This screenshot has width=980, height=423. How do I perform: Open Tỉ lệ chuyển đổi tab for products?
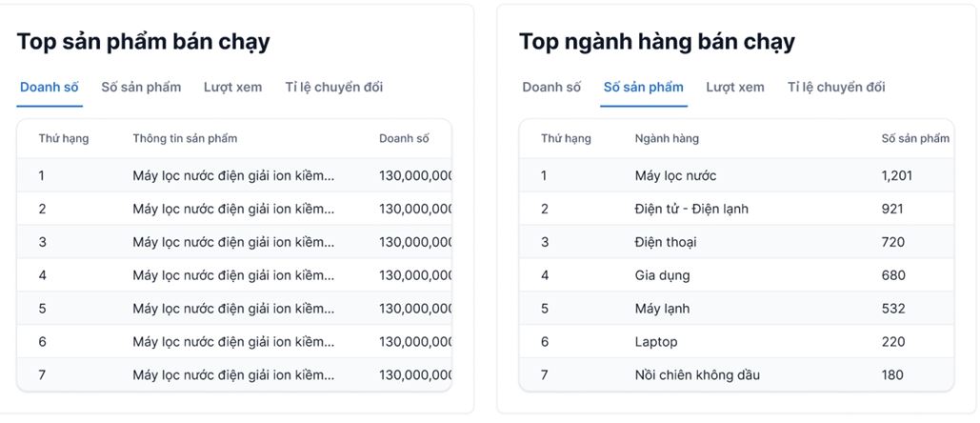[x=334, y=88]
